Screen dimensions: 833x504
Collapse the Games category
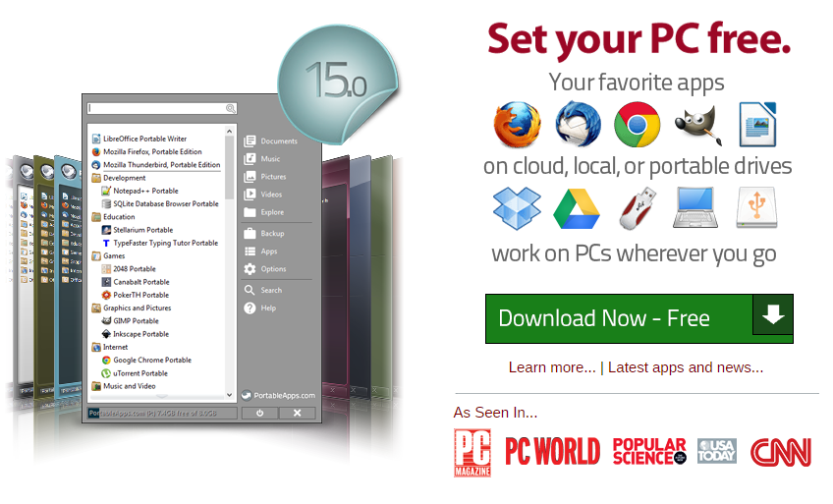click(x=108, y=256)
